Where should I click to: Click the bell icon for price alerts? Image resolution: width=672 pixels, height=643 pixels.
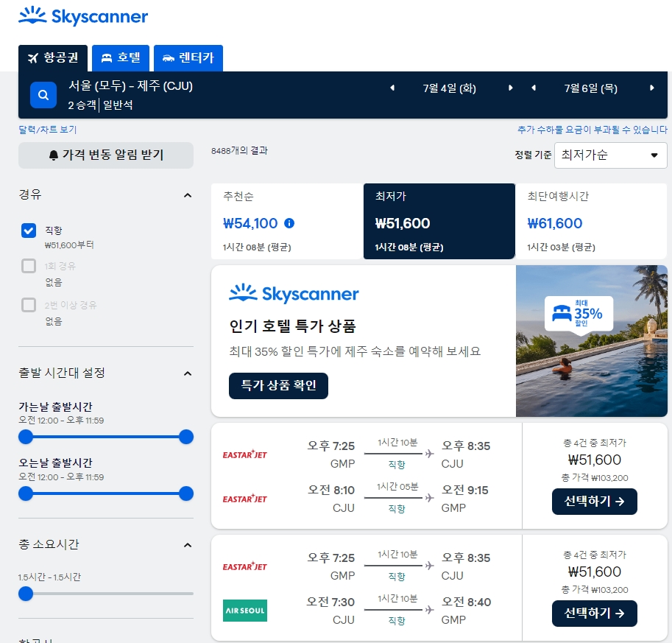55,155
